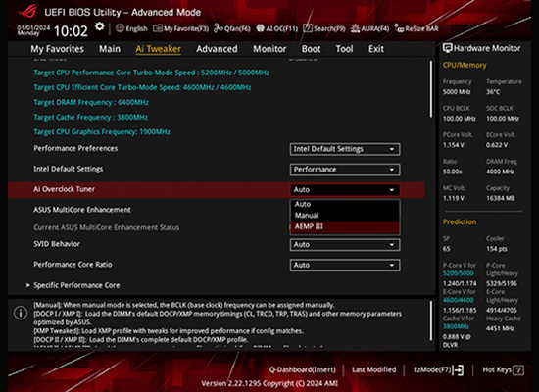Switch to the Tool tab

pos(344,49)
